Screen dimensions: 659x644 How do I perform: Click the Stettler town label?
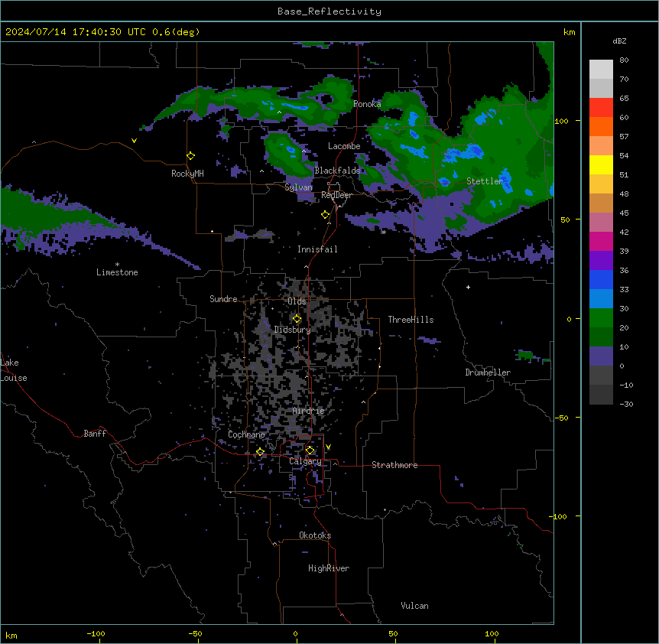tap(485, 181)
